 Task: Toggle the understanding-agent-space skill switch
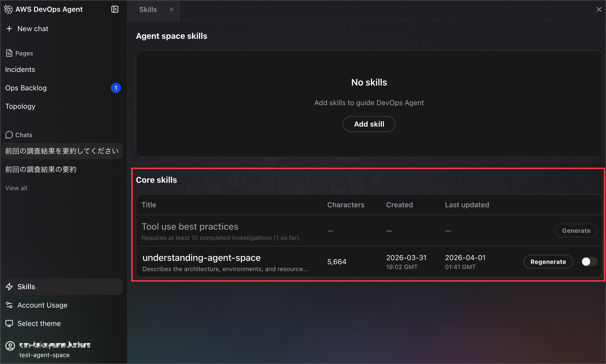point(589,262)
